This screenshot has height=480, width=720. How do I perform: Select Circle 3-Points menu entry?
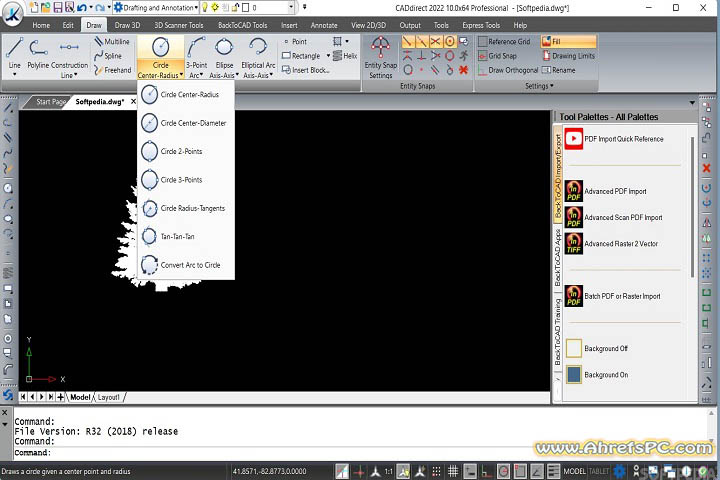pos(186,180)
